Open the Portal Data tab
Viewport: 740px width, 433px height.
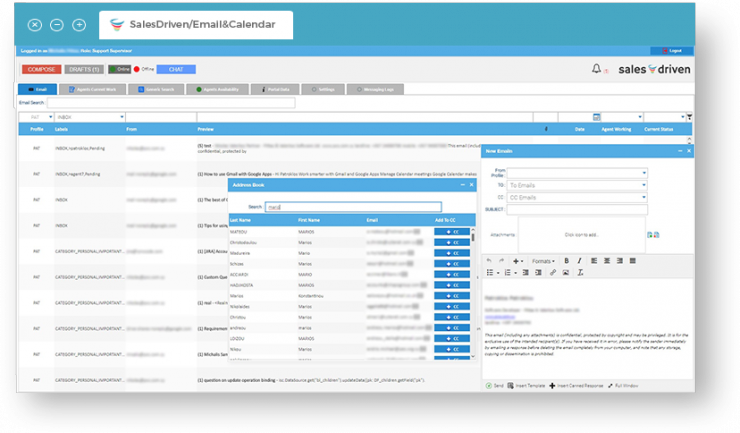click(x=275, y=89)
